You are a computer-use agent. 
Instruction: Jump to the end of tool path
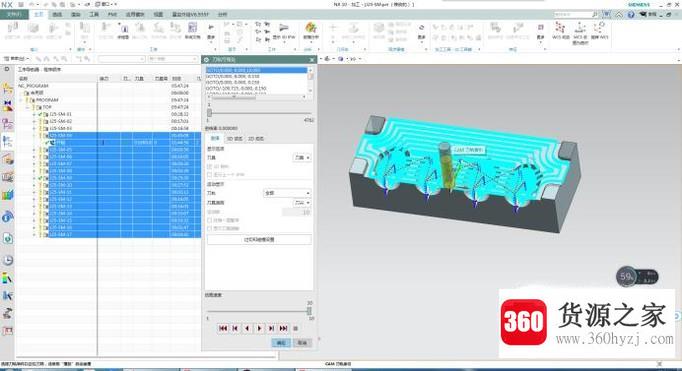(x=283, y=328)
